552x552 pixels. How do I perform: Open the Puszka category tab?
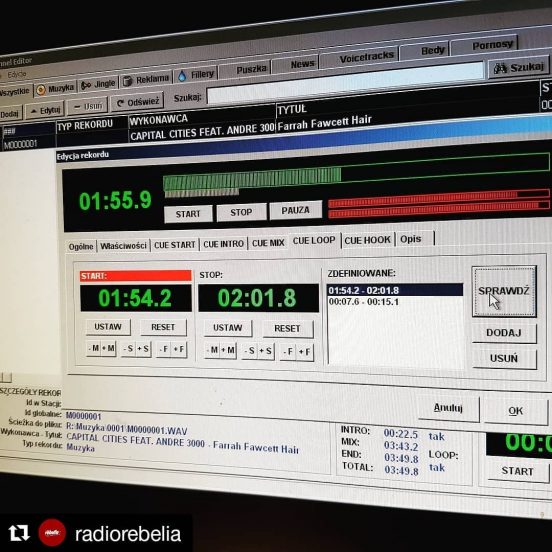245,69
